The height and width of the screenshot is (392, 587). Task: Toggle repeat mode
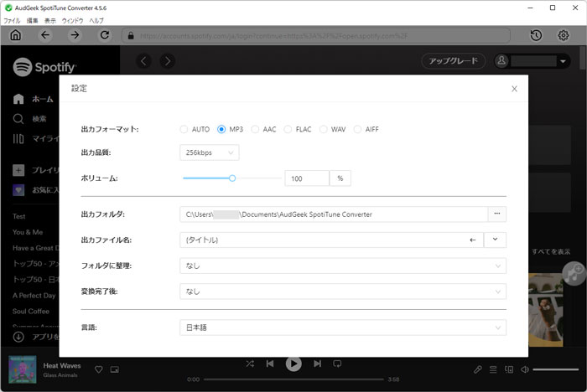tap(337, 364)
